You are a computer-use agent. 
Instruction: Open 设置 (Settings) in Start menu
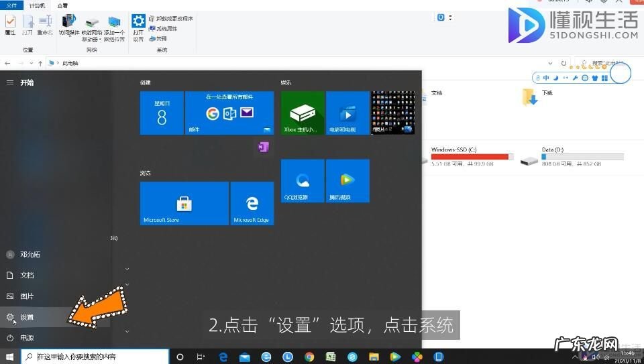55,317
